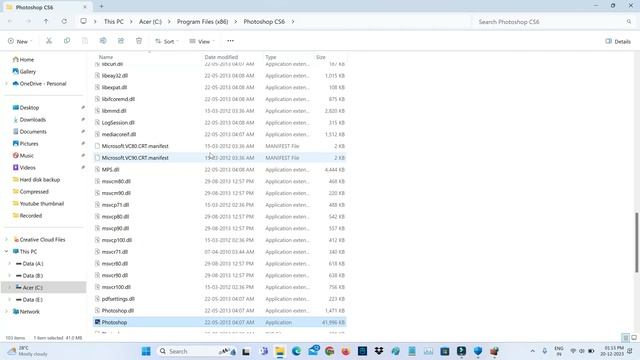Click the Delete trash icon

(139, 41)
